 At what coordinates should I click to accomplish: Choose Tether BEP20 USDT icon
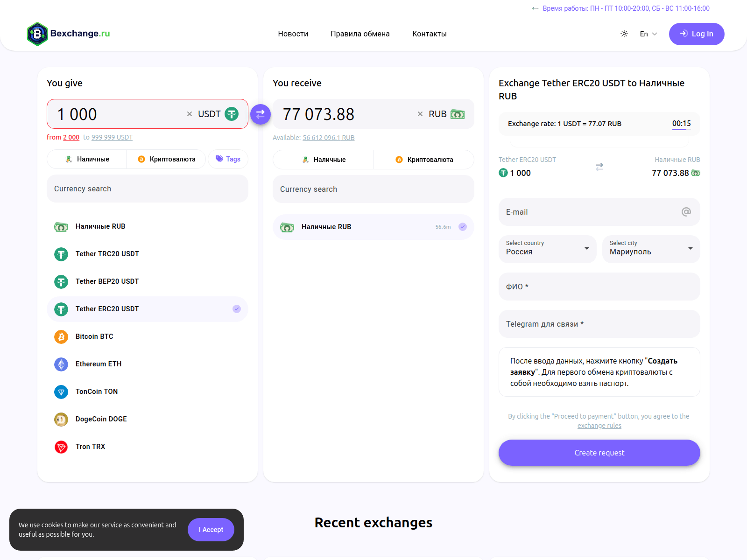[x=61, y=282]
